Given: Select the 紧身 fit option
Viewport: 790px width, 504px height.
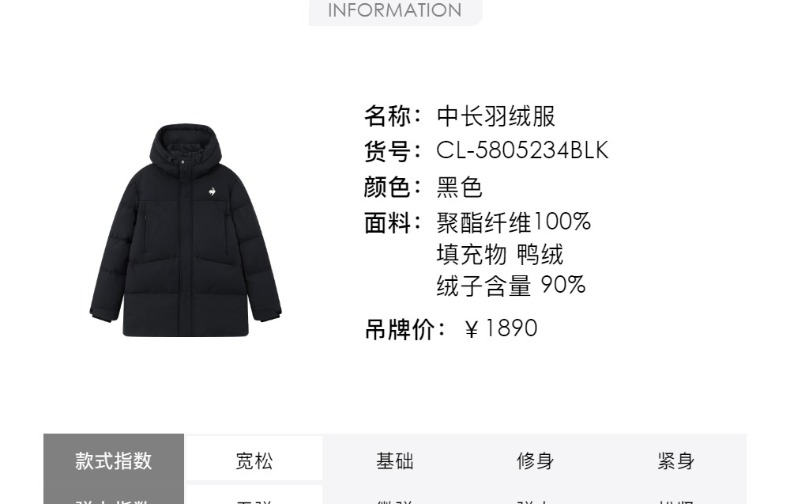Looking at the screenshot, I should pos(676,461).
